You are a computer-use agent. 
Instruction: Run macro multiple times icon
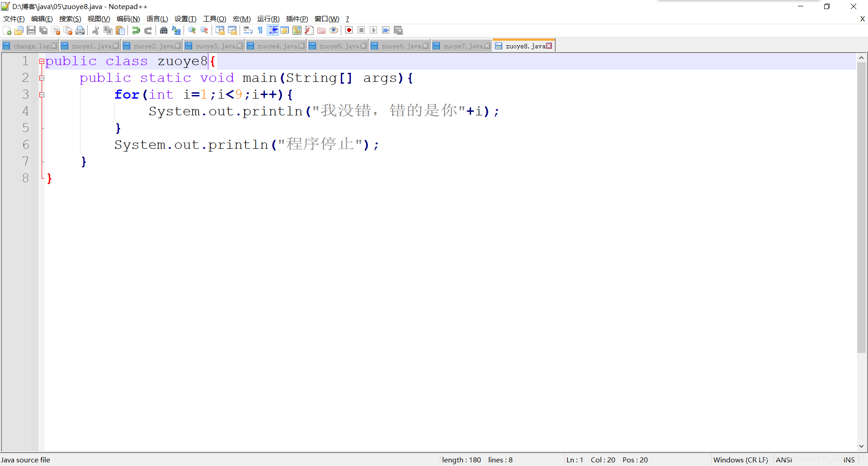point(386,30)
